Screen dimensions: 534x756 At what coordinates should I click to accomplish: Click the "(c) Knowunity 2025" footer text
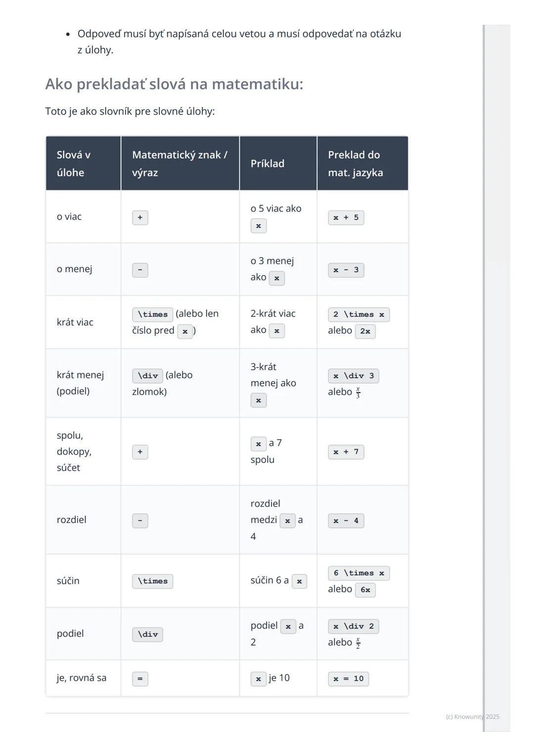tap(472, 717)
